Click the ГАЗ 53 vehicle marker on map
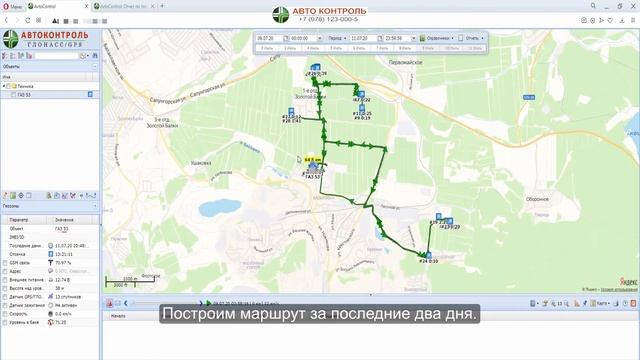Image resolution: width=640 pixels, height=360 pixels. pyautogui.click(x=313, y=167)
